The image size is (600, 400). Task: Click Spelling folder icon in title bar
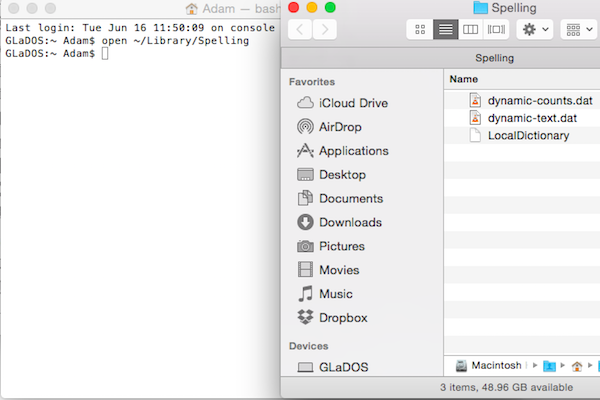tap(480, 8)
